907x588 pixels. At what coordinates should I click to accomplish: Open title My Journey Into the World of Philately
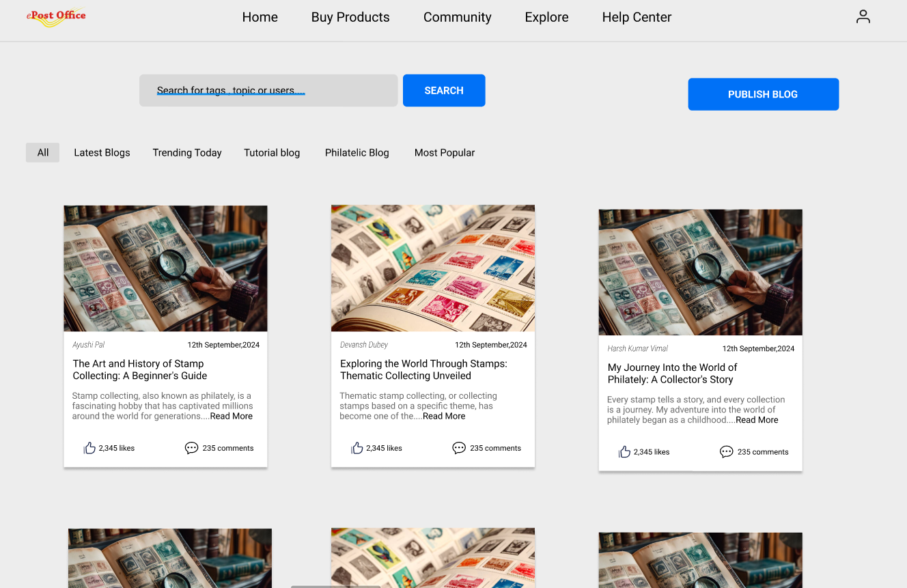tap(673, 373)
